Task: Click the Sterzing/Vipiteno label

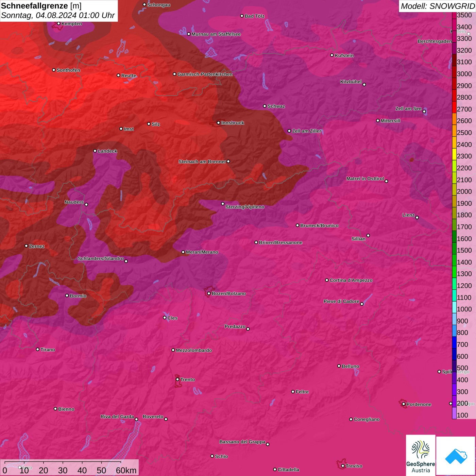Action: [245, 207]
